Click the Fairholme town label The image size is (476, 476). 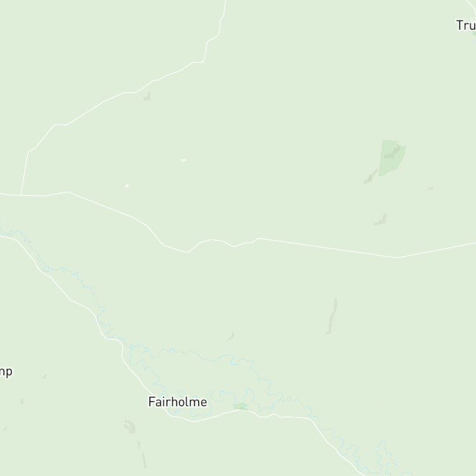coord(178,402)
